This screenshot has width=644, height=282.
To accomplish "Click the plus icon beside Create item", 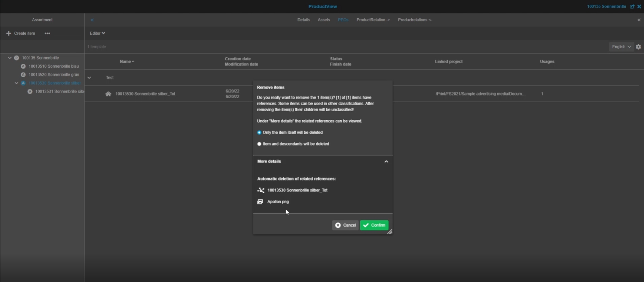I will click(x=9, y=33).
